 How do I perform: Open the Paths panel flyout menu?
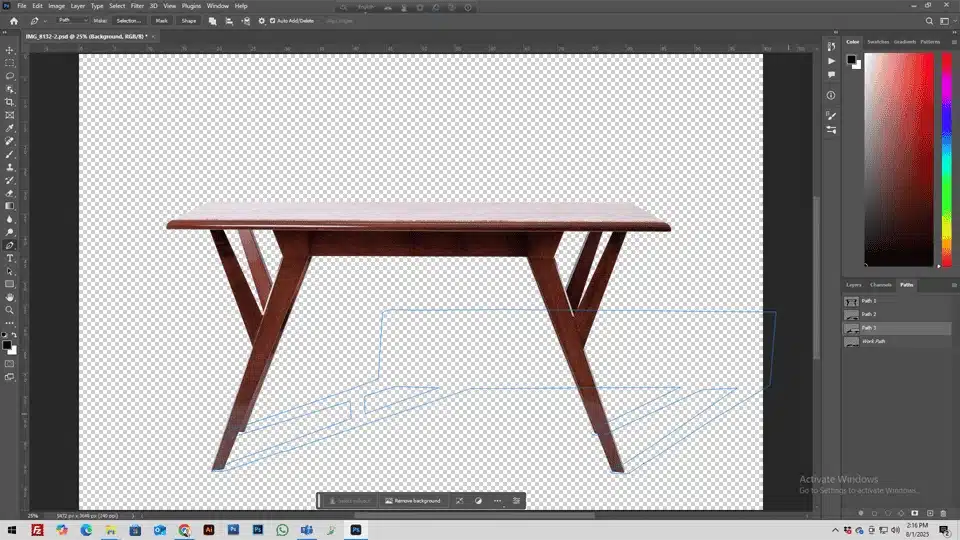click(x=954, y=285)
